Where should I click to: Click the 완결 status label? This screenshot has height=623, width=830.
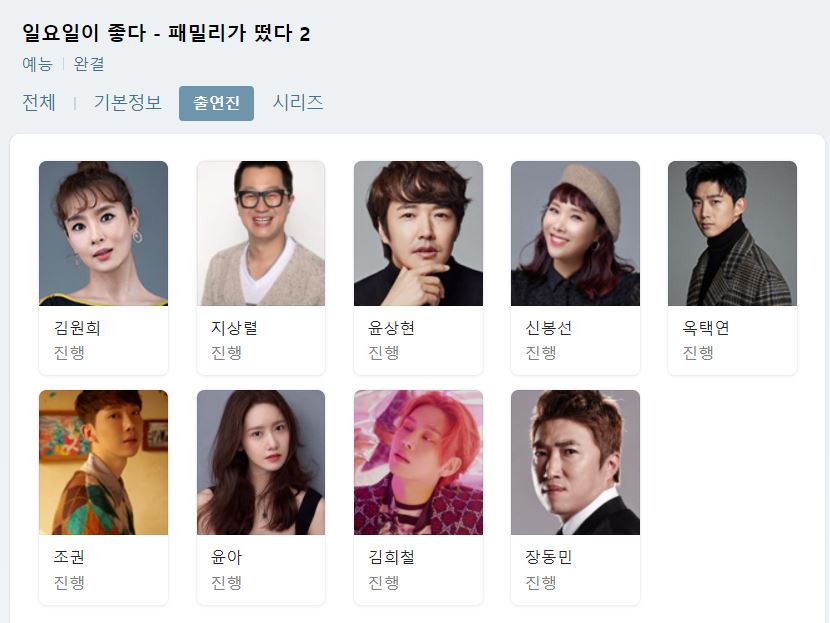click(88, 64)
